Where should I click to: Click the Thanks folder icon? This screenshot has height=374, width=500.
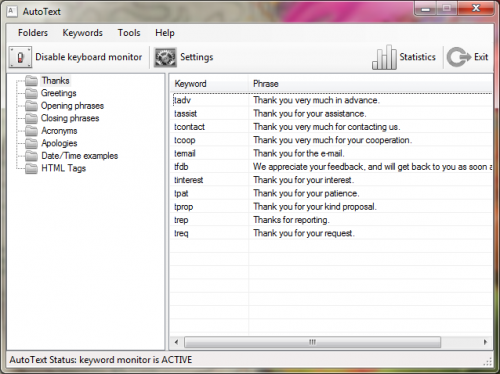click(x=32, y=81)
